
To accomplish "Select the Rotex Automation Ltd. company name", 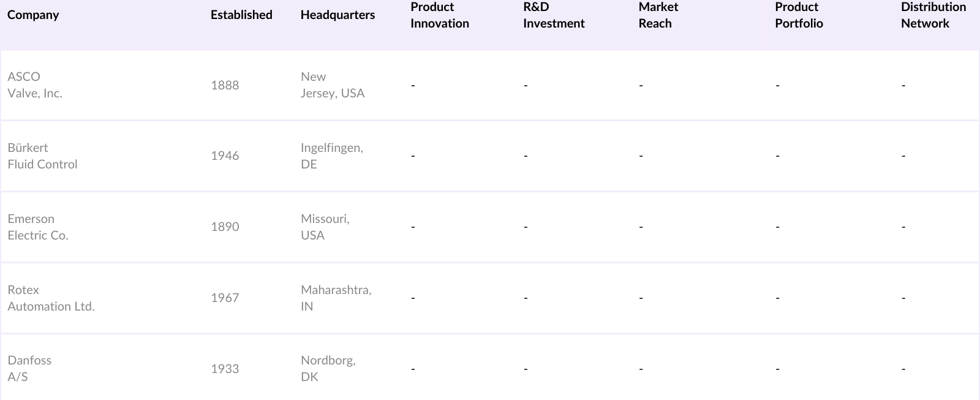I will (x=51, y=298).
